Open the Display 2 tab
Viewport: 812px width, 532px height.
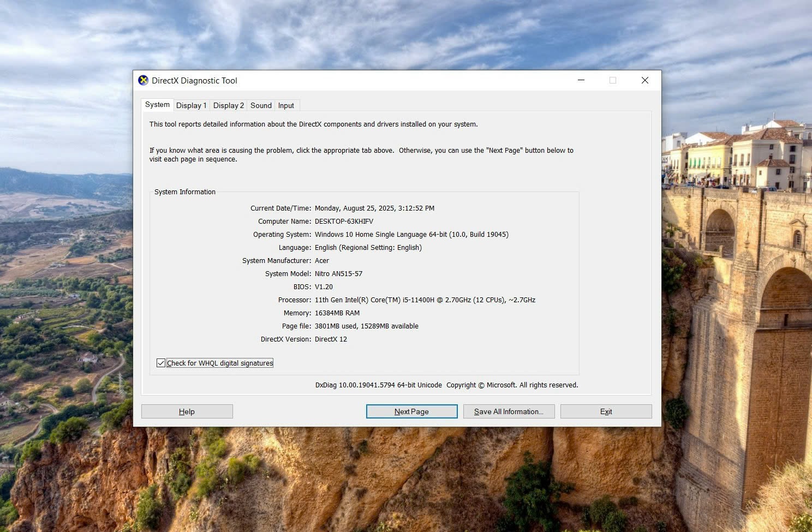click(x=228, y=106)
